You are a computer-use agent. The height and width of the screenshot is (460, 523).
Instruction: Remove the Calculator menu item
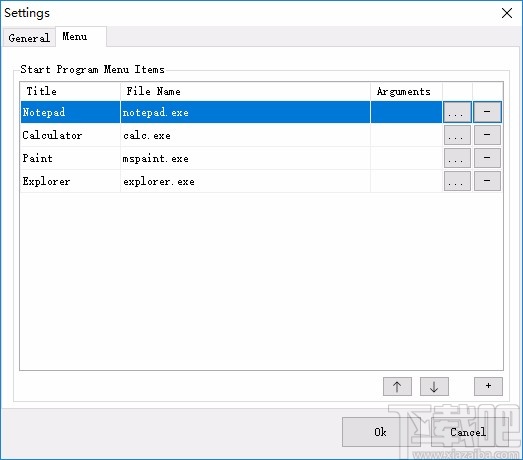pos(487,135)
